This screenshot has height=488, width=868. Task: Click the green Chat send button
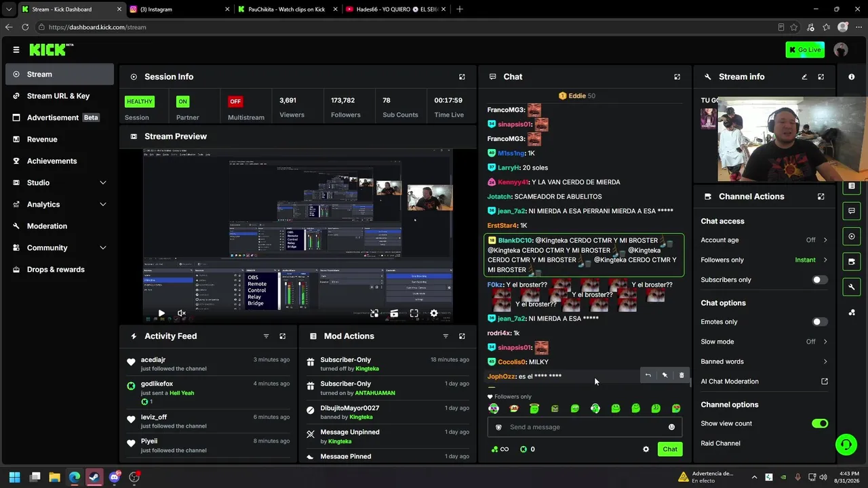click(x=670, y=449)
